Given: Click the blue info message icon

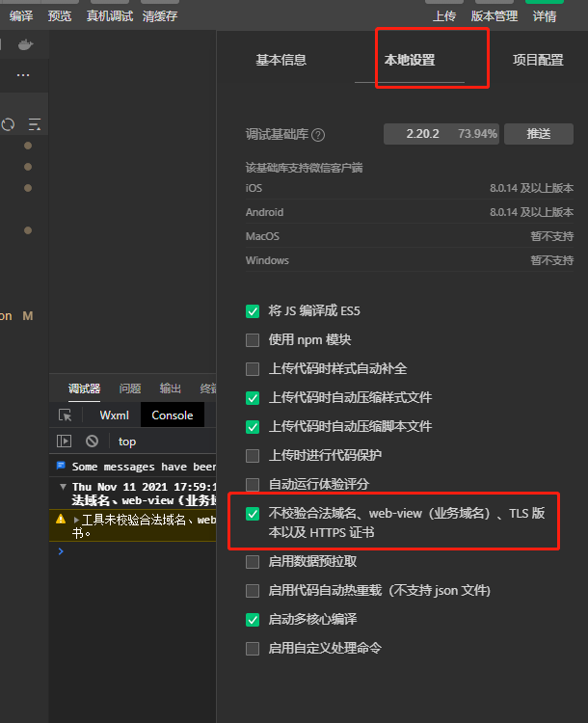Looking at the screenshot, I should pyautogui.click(x=61, y=466).
